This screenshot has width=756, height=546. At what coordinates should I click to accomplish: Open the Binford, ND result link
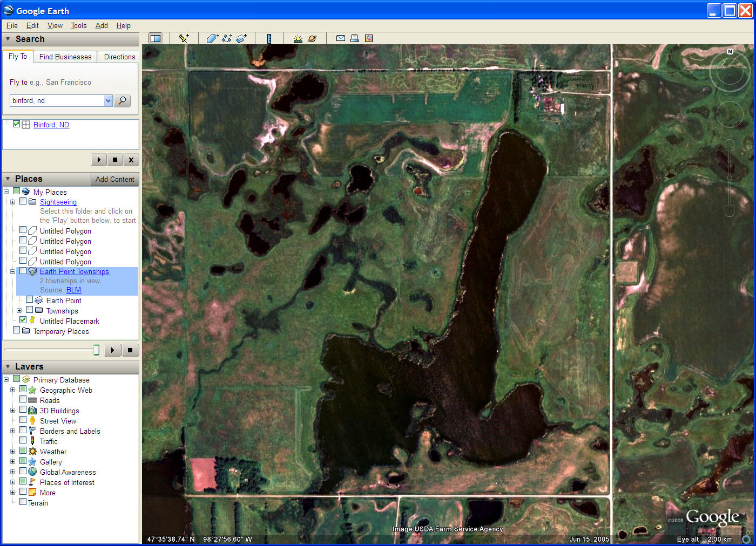click(51, 125)
